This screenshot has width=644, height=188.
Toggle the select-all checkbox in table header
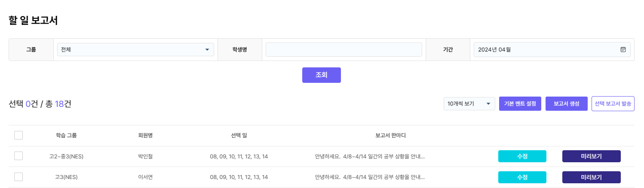(18, 135)
